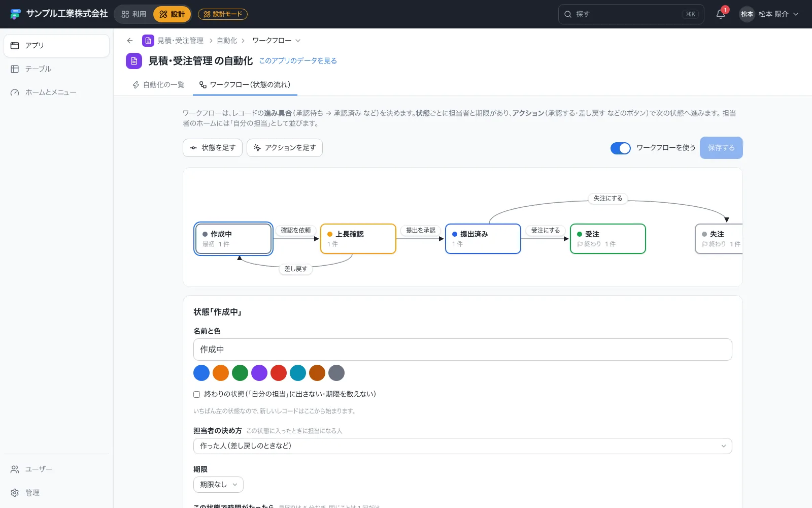This screenshot has height=508, width=812.
Task: Click the company logo icon
Action: click(x=15, y=14)
